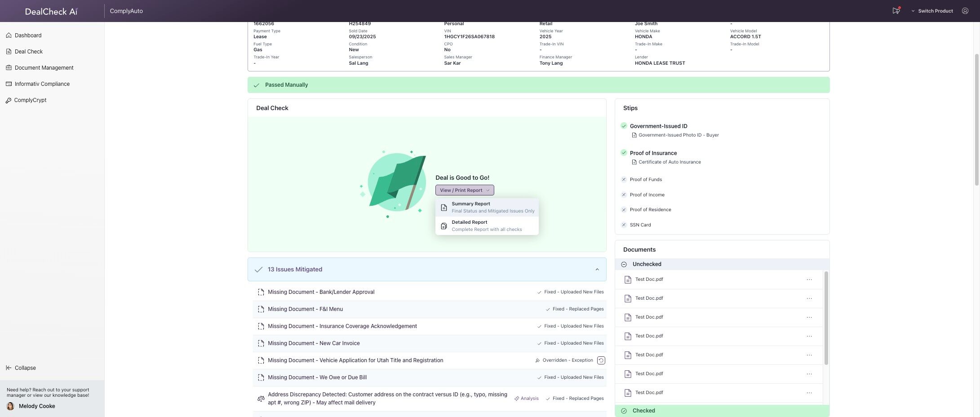Image resolution: width=980 pixels, height=417 pixels.
Task: Click the sold date 09/23/2025
Action: [x=362, y=37]
